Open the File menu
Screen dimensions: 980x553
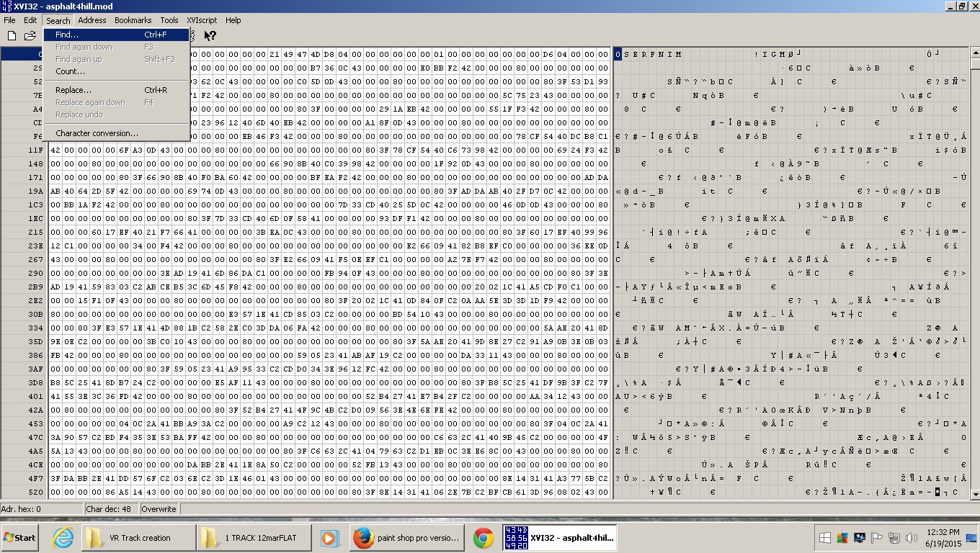(9, 20)
